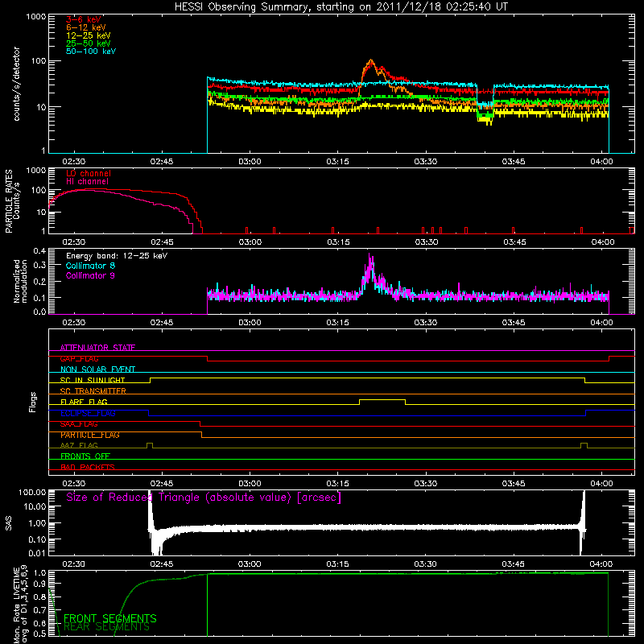644x644 pixels.
Task: Click the BAD_PACKETS flag label
Action: (88, 467)
